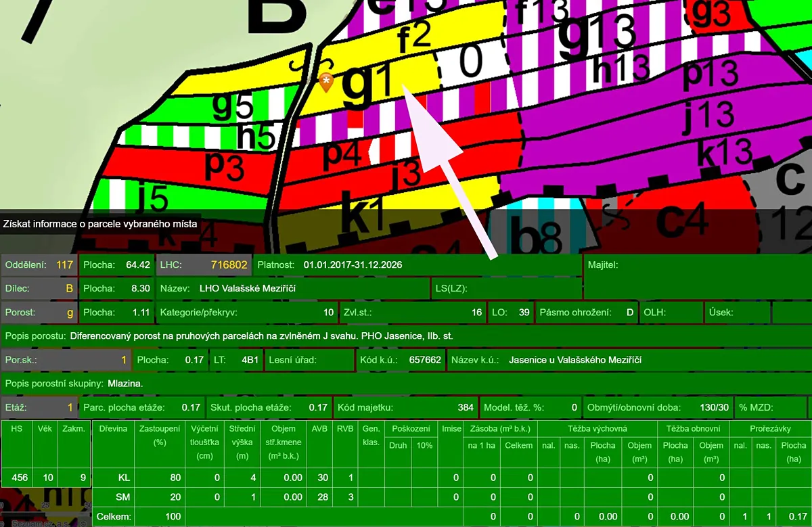812x527 pixels.
Task: Select the 'Kód majetku' value 384
Action: click(x=466, y=407)
